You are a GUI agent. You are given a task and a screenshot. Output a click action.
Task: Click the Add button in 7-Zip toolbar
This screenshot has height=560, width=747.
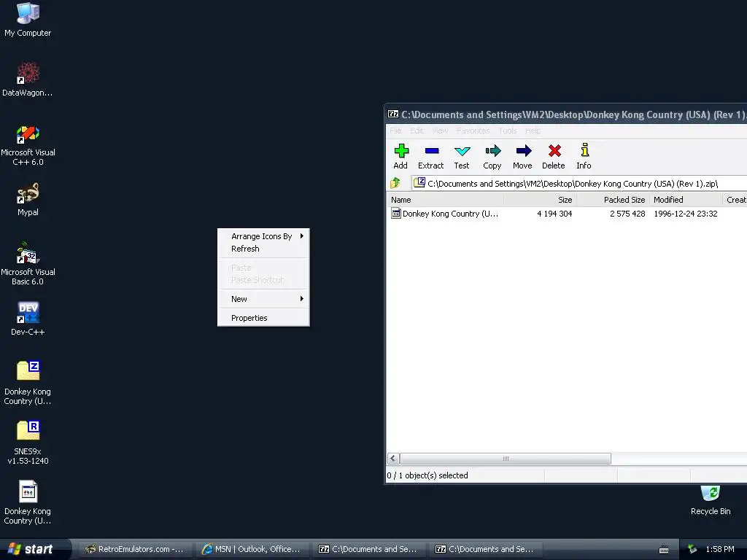[x=400, y=157]
